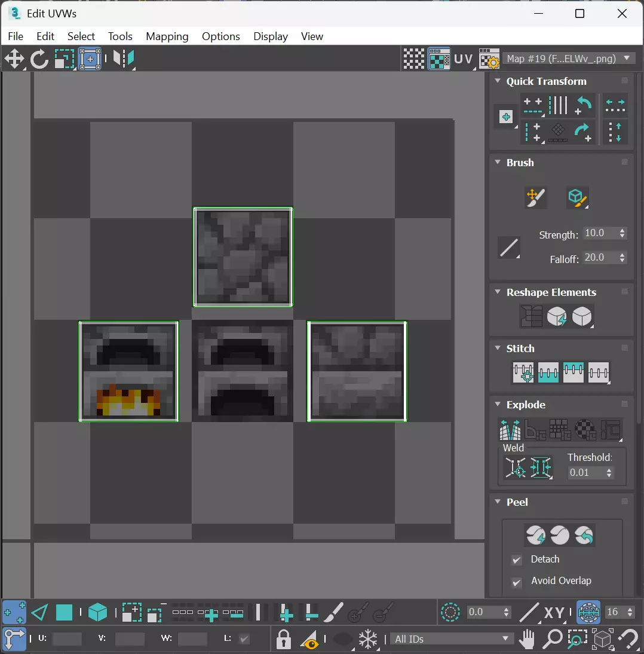The width and height of the screenshot is (644, 654).
Task: Open the Mapping menu
Action: tap(167, 36)
